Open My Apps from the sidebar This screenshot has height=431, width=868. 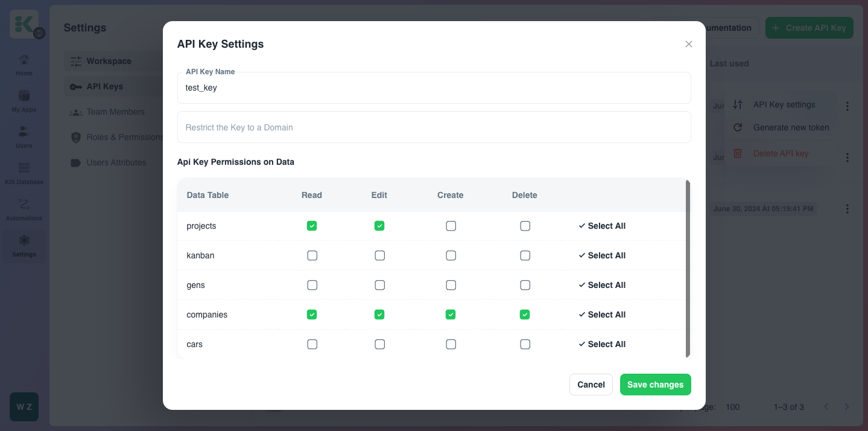coord(24,97)
